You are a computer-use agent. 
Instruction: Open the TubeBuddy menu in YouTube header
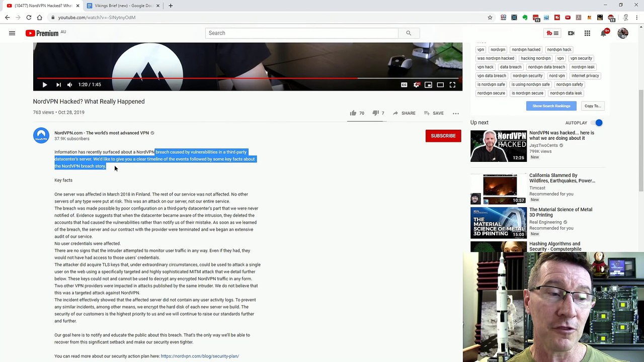click(x=552, y=33)
